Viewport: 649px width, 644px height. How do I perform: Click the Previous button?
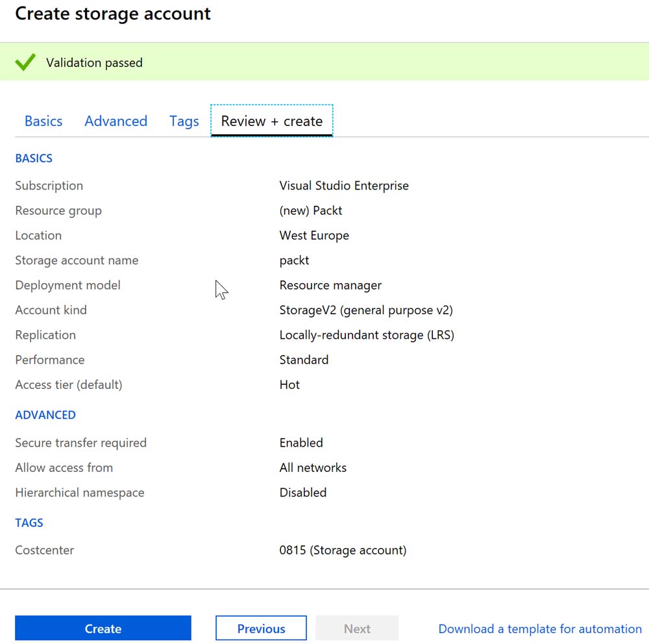coord(261,628)
